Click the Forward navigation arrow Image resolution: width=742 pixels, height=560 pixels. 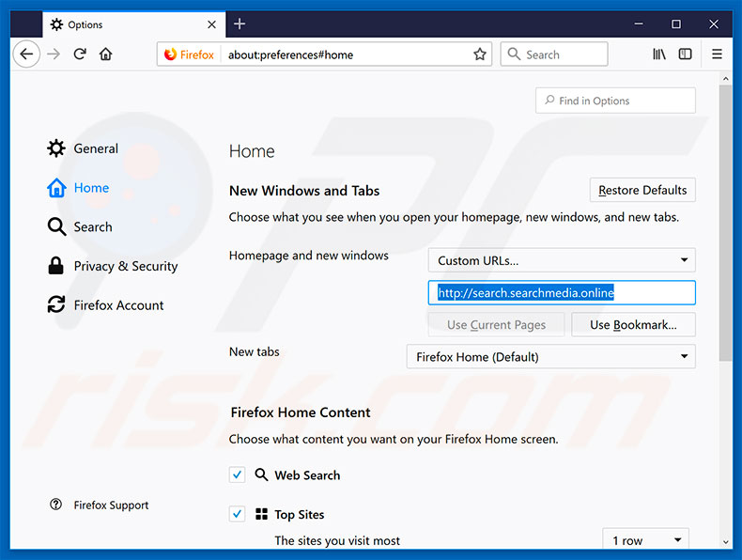pyautogui.click(x=54, y=54)
